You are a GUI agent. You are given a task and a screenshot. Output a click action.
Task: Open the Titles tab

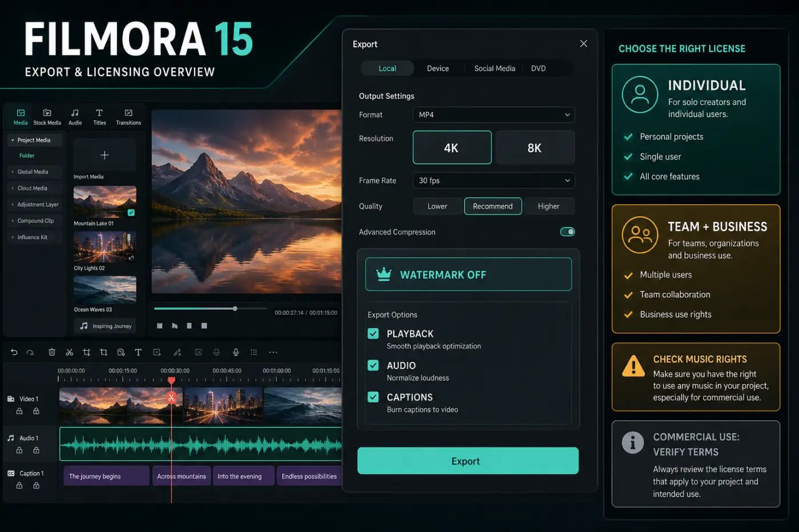[99, 117]
